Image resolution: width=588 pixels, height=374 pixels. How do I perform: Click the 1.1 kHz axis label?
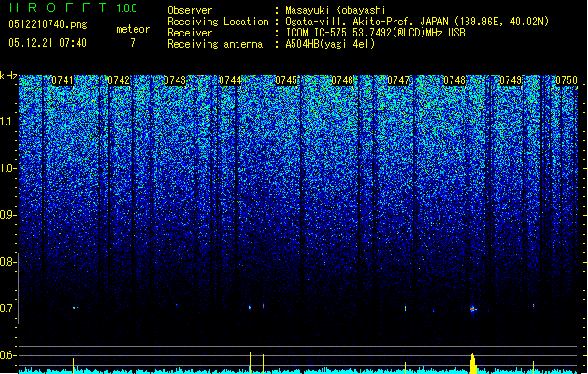pos(7,122)
